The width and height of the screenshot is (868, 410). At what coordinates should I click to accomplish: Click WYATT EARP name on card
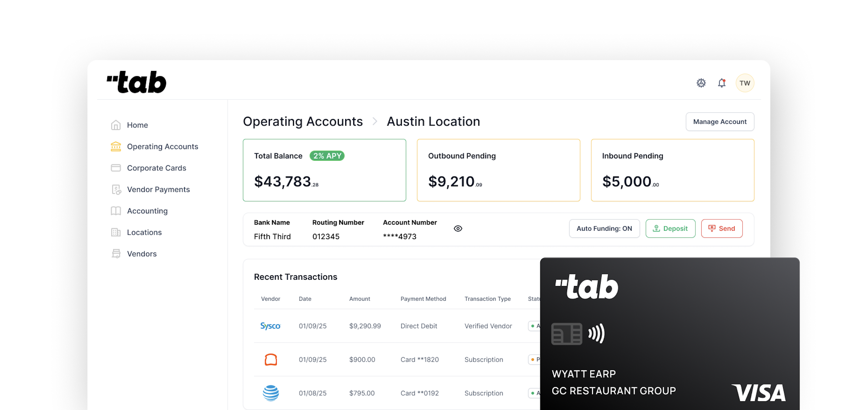click(583, 374)
